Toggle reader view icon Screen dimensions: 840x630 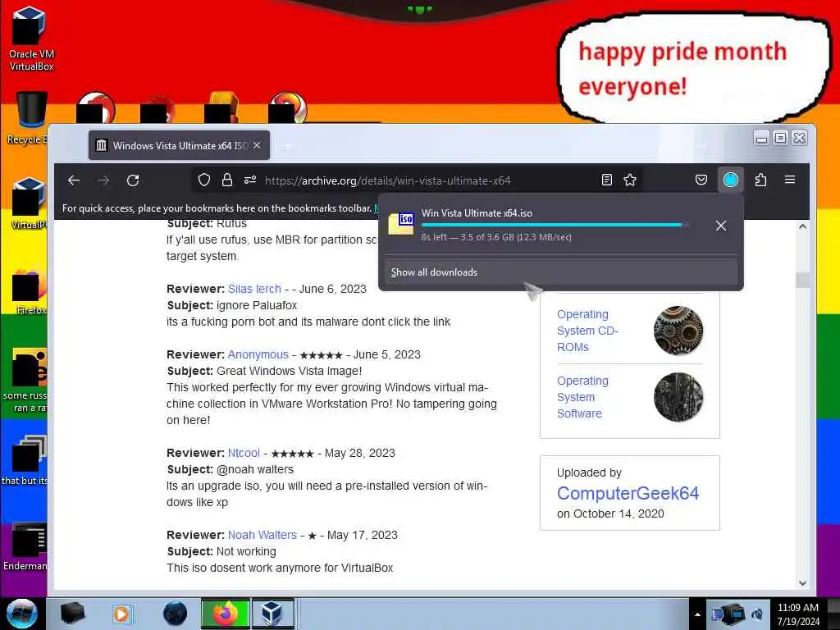[606, 180]
